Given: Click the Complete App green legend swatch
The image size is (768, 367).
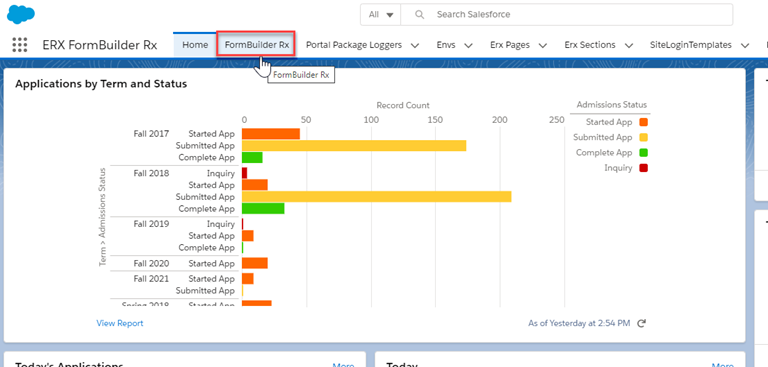Looking at the screenshot, I should coord(644,152).
